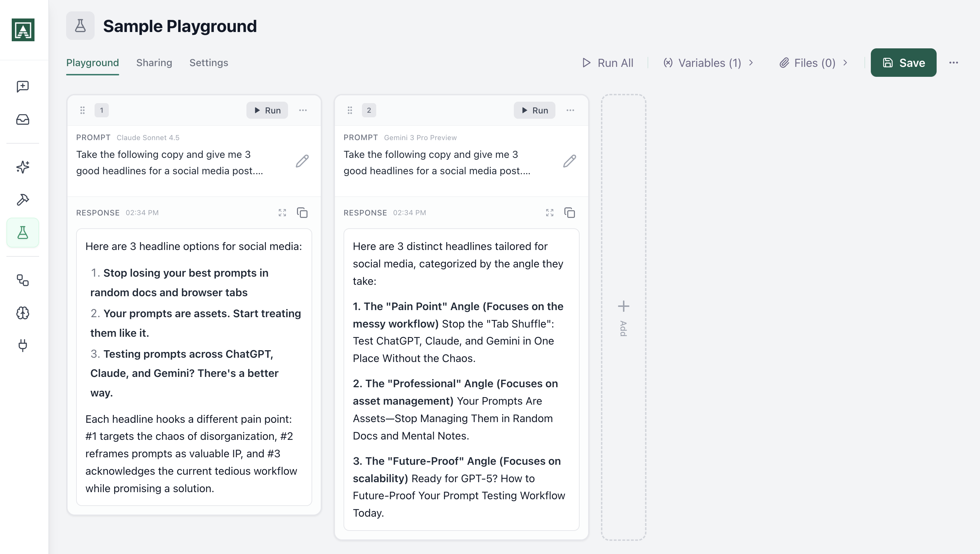
Task: Click the new chat icon in sidebar
Action: (23, 86)
